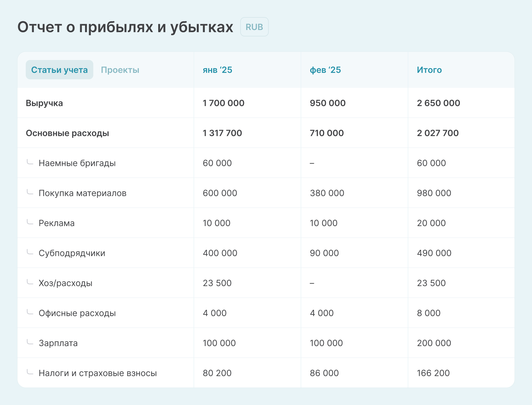
Task: Click the January Субподрядчики value 400 000
Action: click(220, 253)
